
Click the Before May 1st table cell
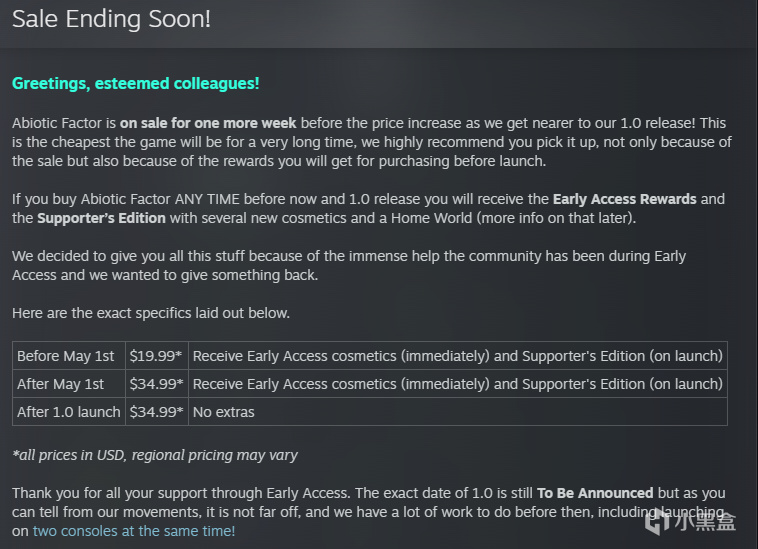point(69,356)
